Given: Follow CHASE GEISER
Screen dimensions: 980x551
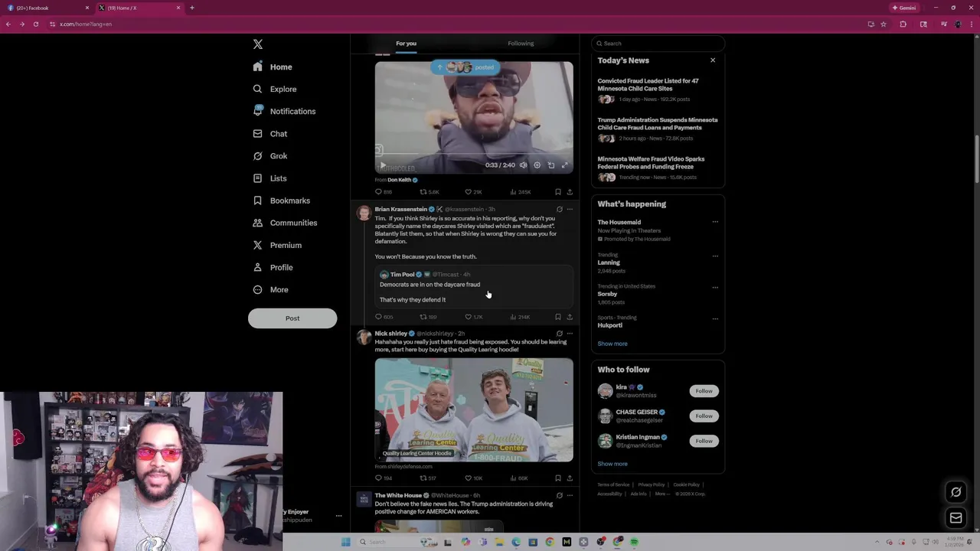Looking at the screenshot, I should pos(704,416).
